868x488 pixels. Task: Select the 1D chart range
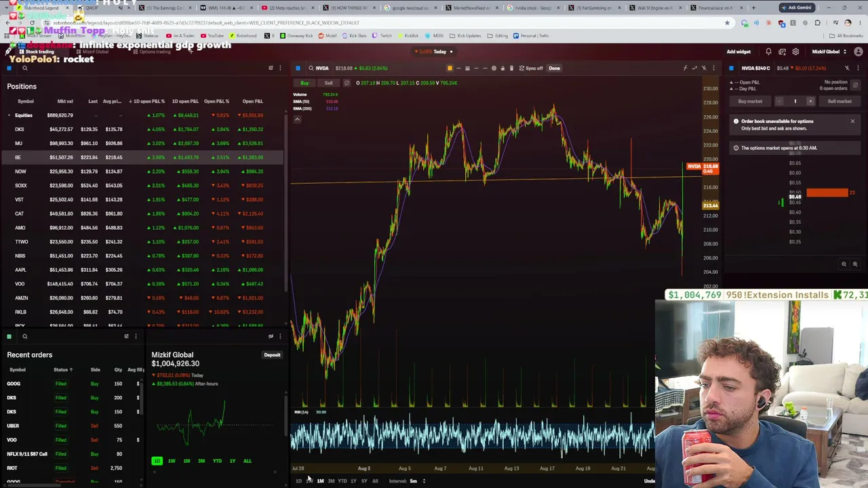[298, 481]
